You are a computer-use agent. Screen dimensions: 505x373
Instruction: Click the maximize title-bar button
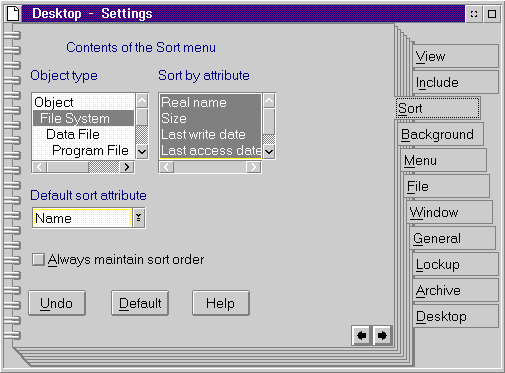492,14
